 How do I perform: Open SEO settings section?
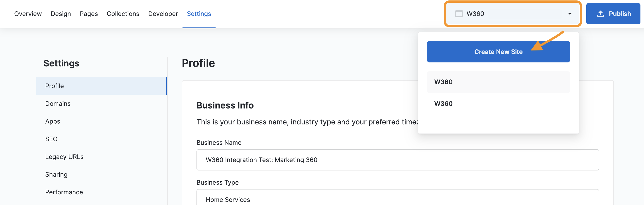(x=51, y=139)
